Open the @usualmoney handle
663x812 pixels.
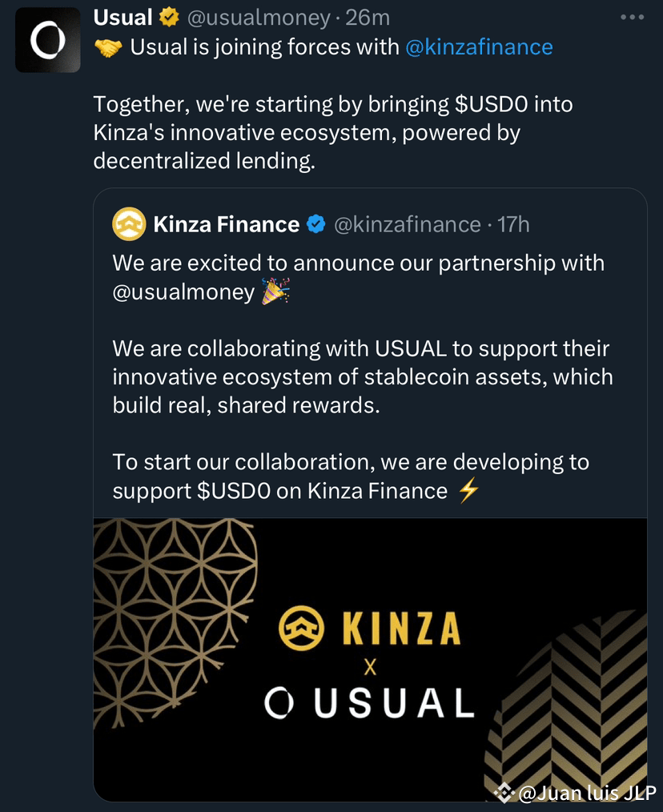click(x=259, y=16)
